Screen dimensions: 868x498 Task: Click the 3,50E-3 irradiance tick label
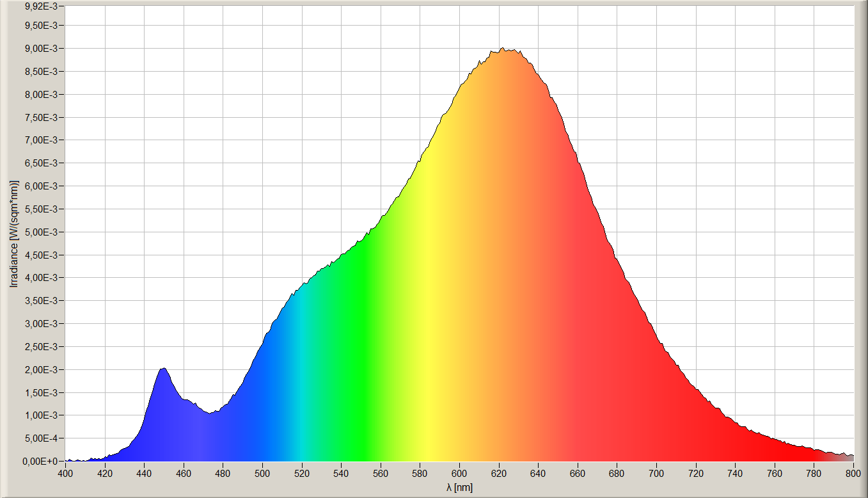(x=42, y=301)
